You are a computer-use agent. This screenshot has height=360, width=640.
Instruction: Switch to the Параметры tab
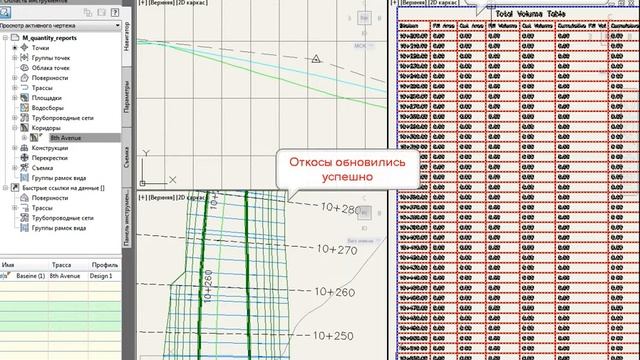pos(127,97)
